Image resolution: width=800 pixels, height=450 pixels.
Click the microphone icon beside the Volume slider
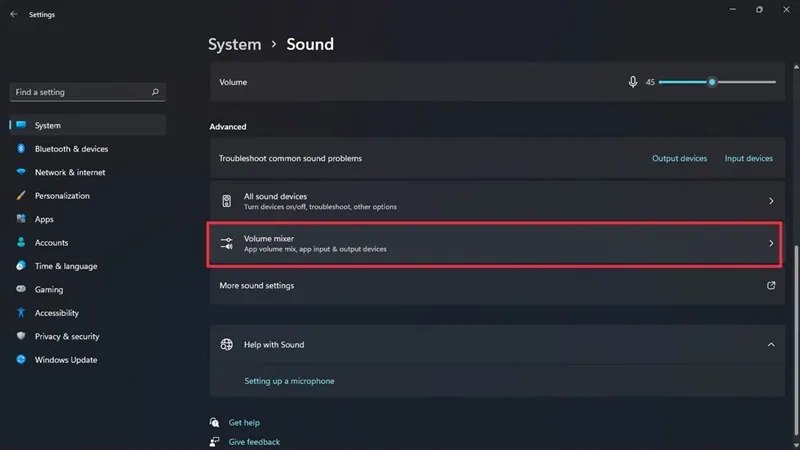coord(632,82)
